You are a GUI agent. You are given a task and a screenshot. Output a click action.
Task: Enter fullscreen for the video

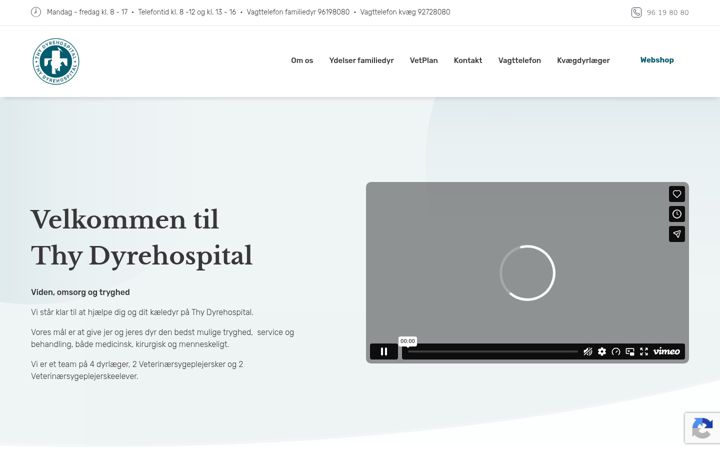point(644,352)
